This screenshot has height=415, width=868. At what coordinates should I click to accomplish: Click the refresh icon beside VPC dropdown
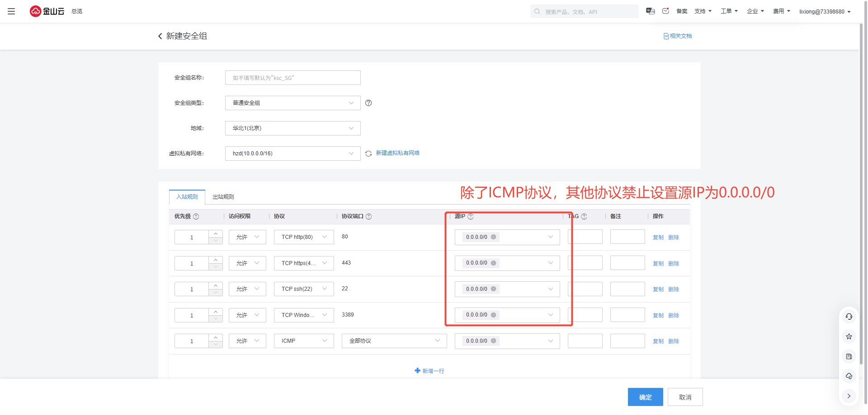point(368,154)
